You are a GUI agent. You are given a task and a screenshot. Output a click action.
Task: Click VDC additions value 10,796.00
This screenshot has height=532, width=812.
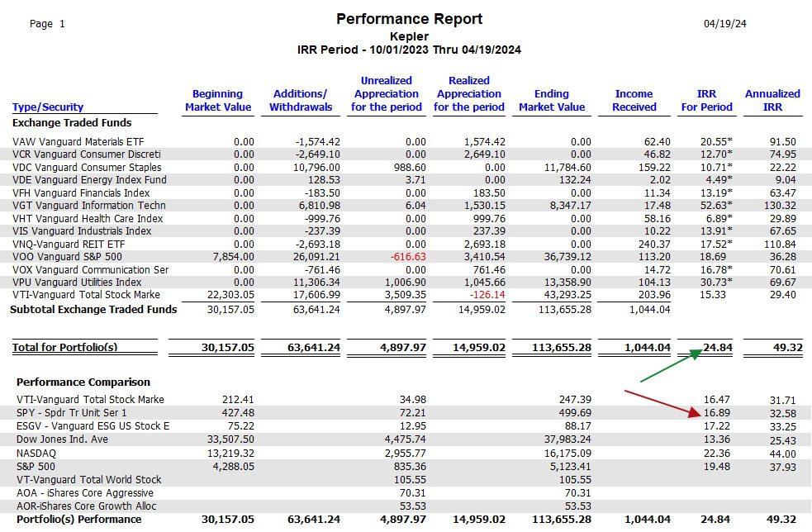coord(316,168)
